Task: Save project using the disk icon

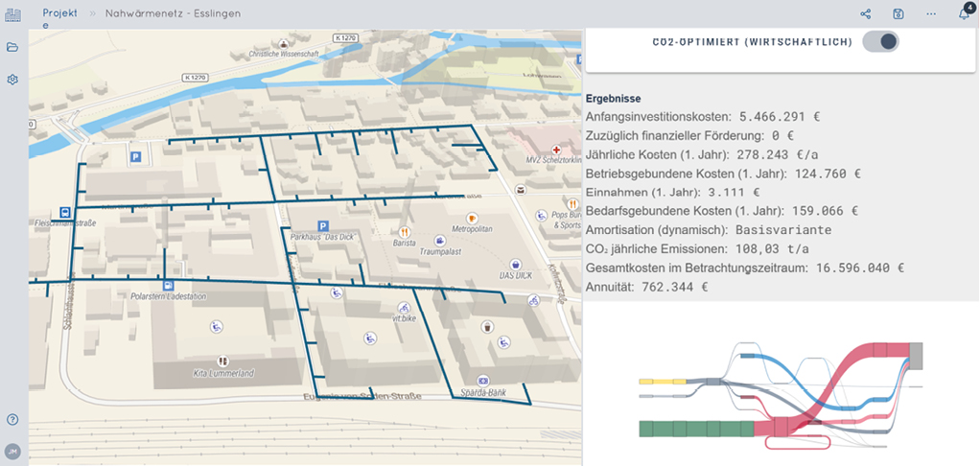Action: [x=898, y=14]
